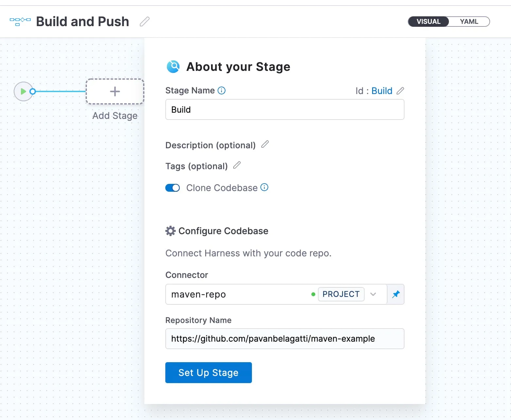511x420 pixels.
Task: Open the Stage Name info tooltip icon
Action: (x=222, y=90)
